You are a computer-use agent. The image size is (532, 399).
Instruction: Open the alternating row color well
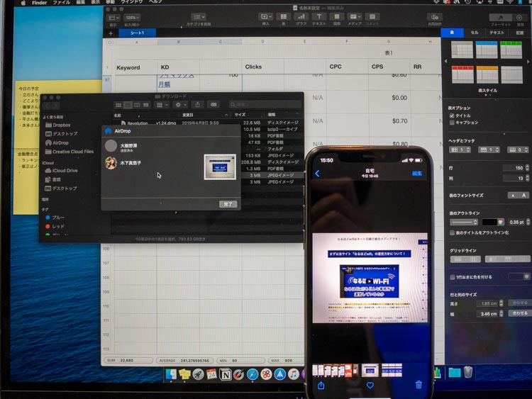click(x=519, y=276)
